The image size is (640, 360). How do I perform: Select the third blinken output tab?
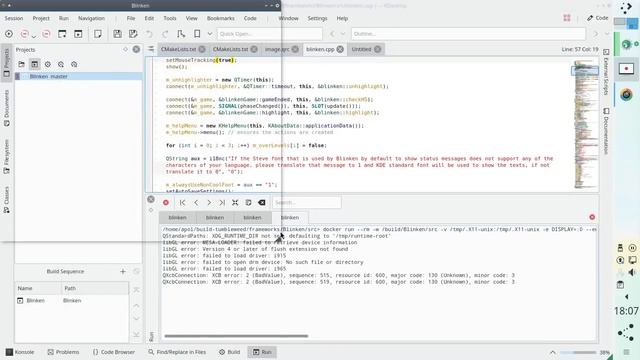coord(252,218)
